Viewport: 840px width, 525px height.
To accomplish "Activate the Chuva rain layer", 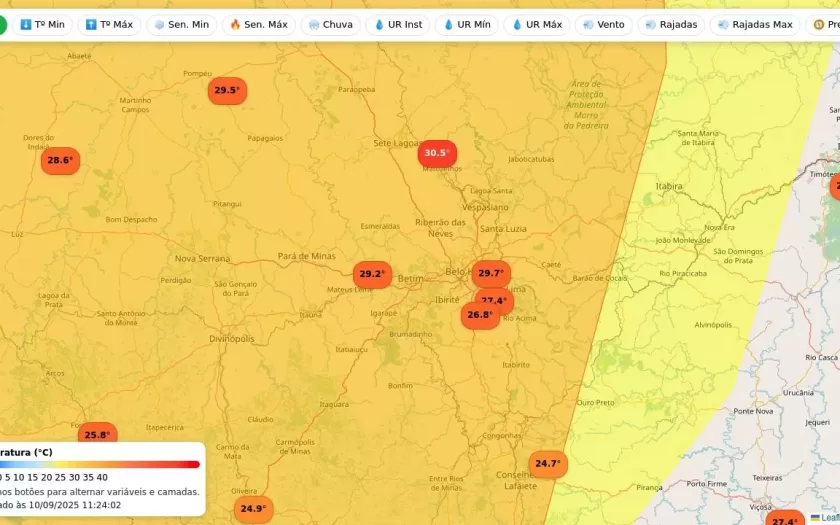I will coord(330,24).
